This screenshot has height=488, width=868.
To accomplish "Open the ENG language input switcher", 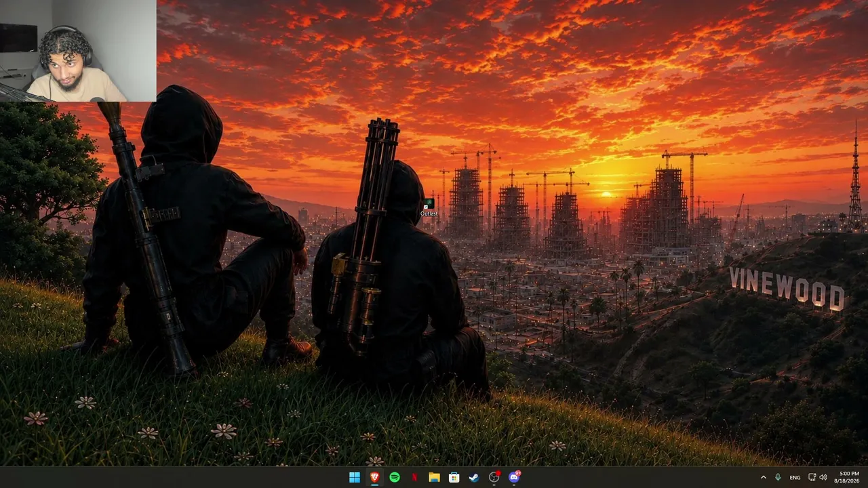I will point(795,477).
